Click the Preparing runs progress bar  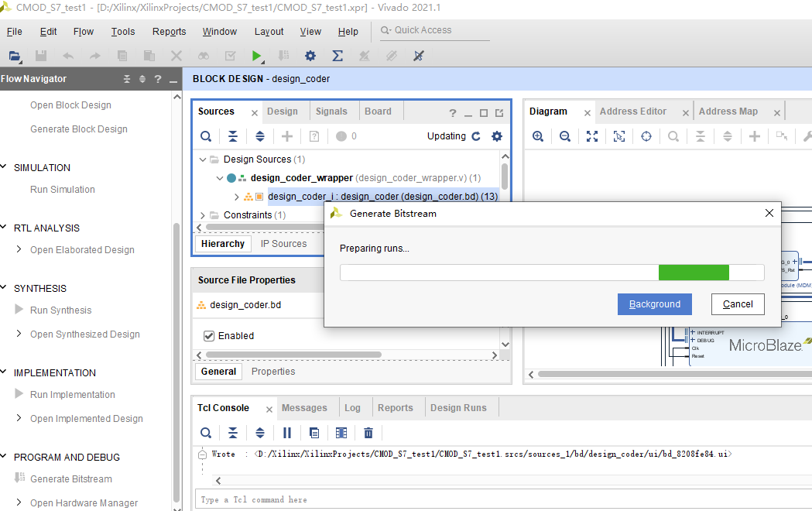(x=552, y=273)
